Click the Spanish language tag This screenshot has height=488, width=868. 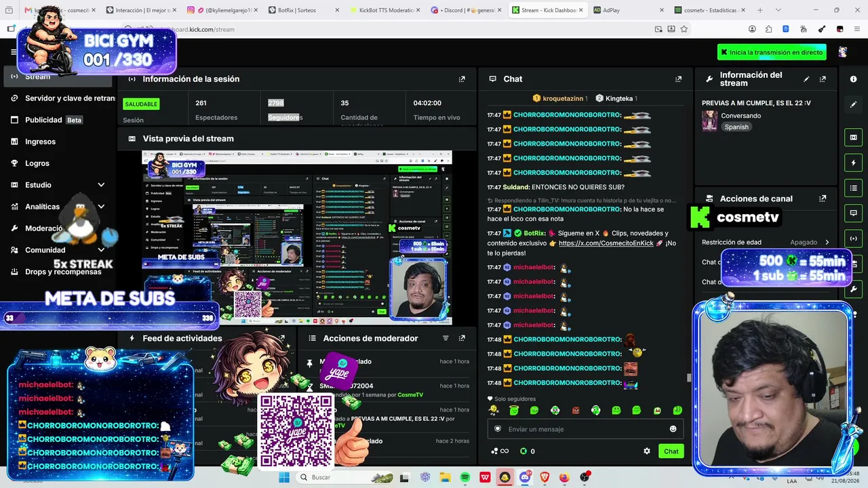pyautogui.click(x=736, y=127)
